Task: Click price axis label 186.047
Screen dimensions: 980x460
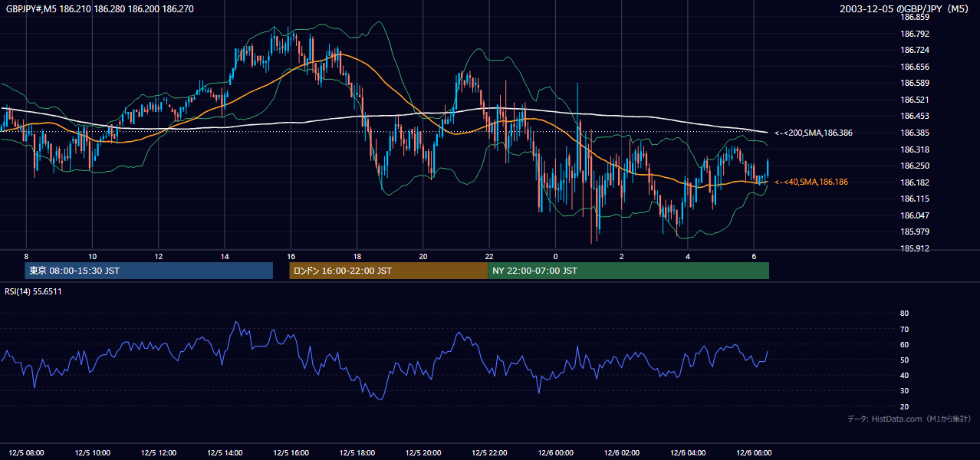Action: pos(916,215)
